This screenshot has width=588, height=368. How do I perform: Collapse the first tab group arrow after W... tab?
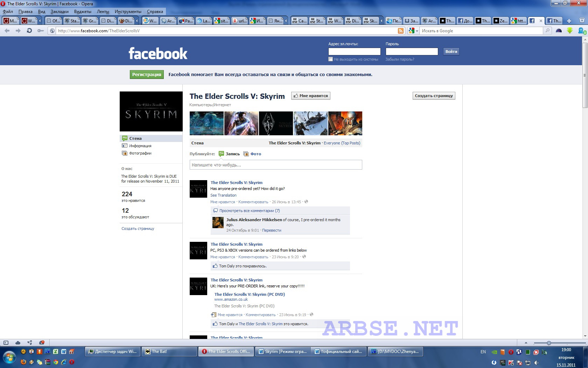40,21
